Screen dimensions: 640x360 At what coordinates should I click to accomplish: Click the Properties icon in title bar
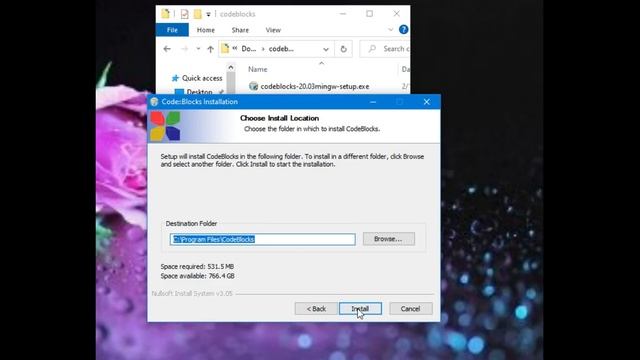(184, 14)
